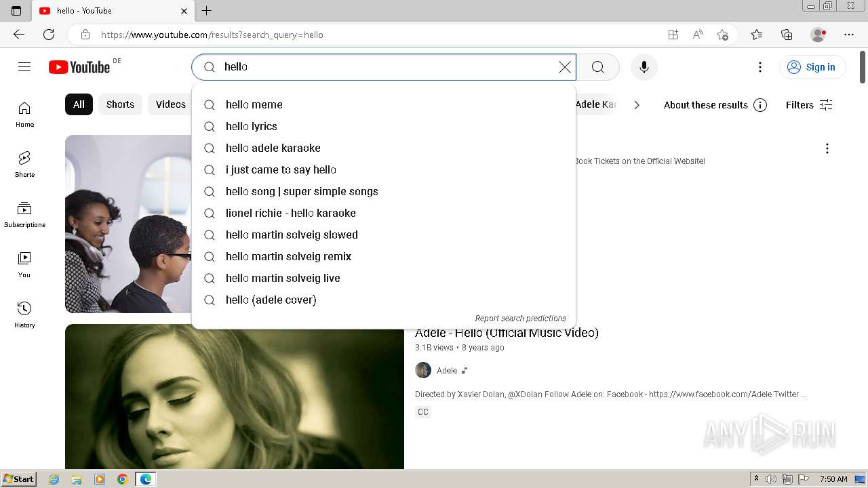Open the airplane ad thumbnail

[129, 224]
